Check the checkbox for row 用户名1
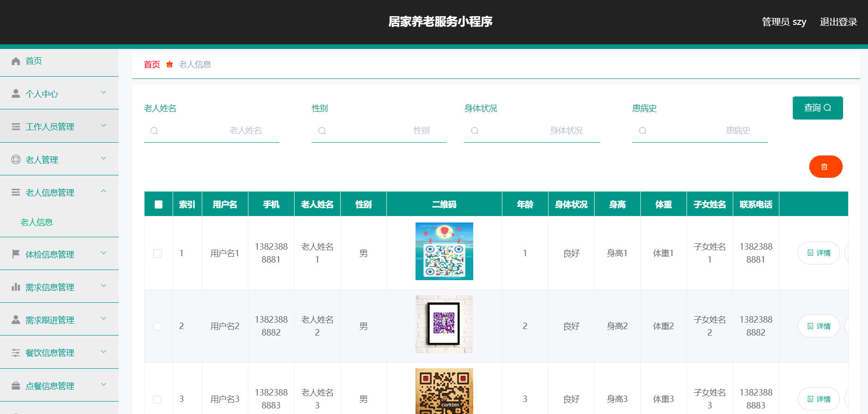The height and width of the screenshot is (414, 868). (x=157, y=253)
